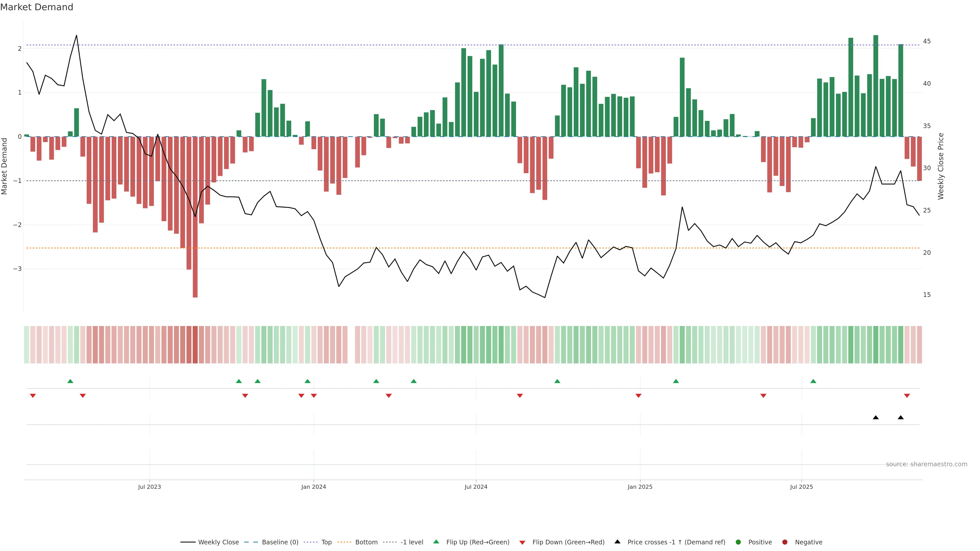Viewport: 980px width, 551px height.
Task: Click black Price crosses -1 legend triangle
Action: (617, 542)
